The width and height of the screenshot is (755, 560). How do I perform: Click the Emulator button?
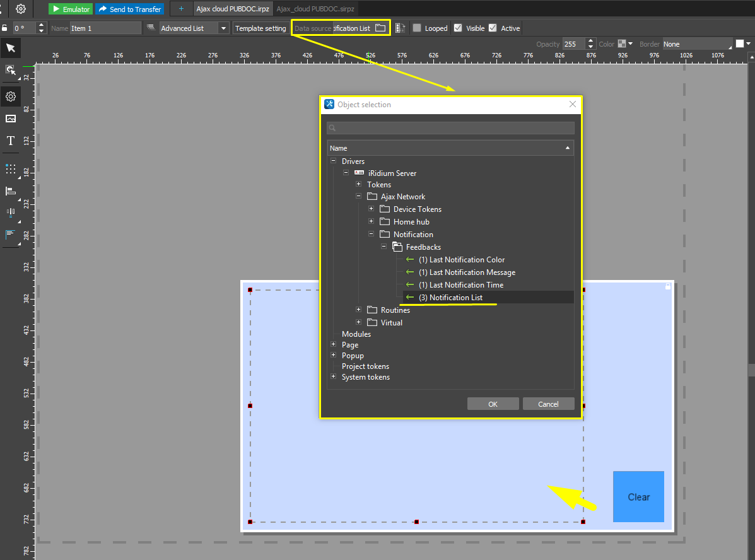[x=71, y=9]
